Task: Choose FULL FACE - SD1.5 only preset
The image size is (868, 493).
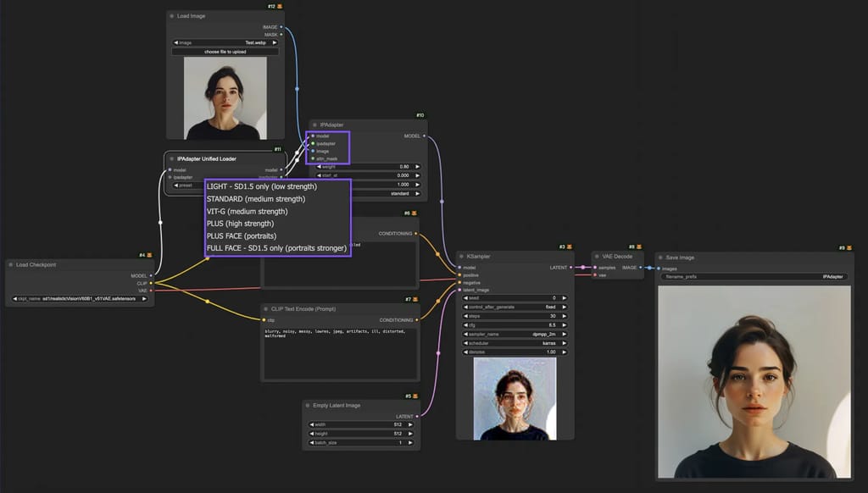Action: tap(277, 248)
